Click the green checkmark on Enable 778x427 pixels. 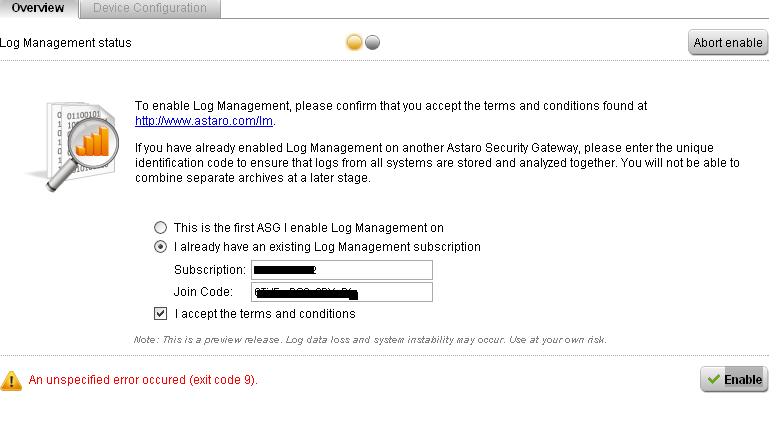713,379
